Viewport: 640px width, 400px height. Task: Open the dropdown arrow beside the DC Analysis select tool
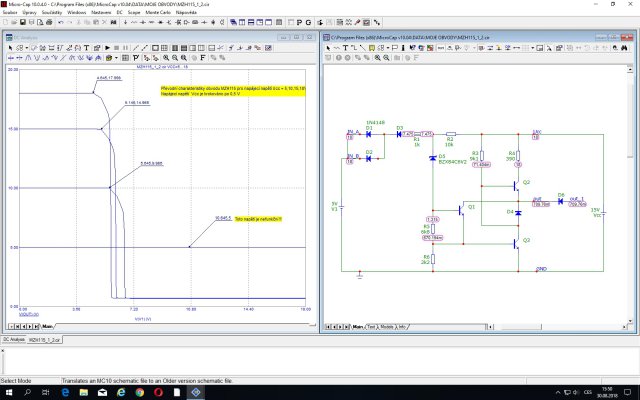(x=27, y=48)
